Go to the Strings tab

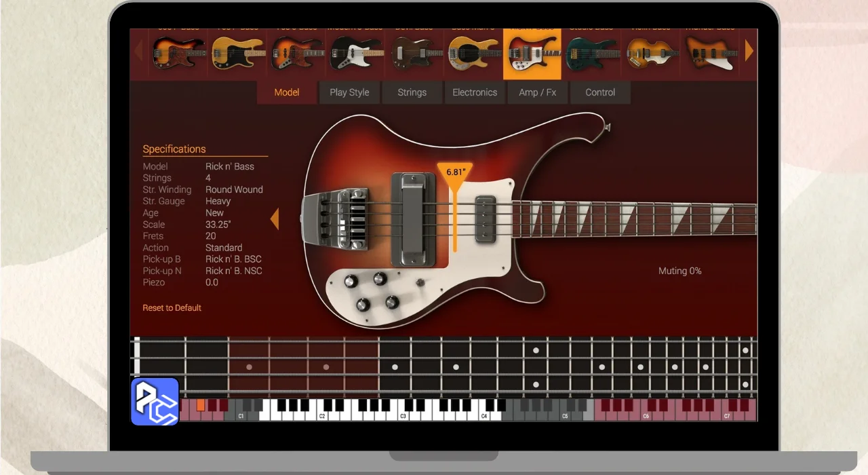pos(412,92)
